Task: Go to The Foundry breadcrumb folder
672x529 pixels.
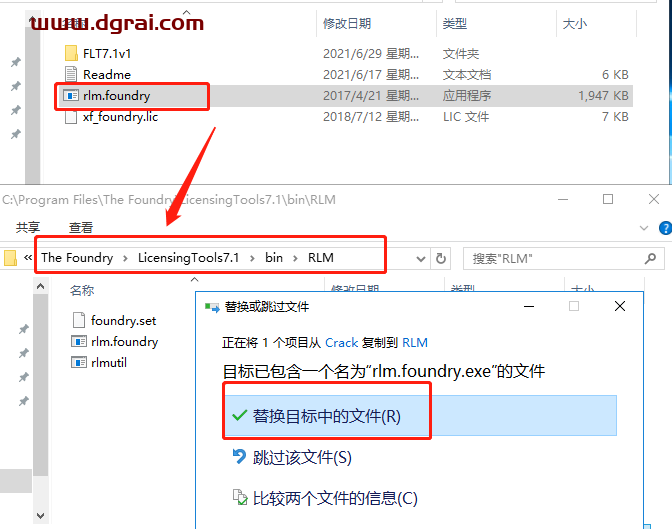Action: (77, 258)
